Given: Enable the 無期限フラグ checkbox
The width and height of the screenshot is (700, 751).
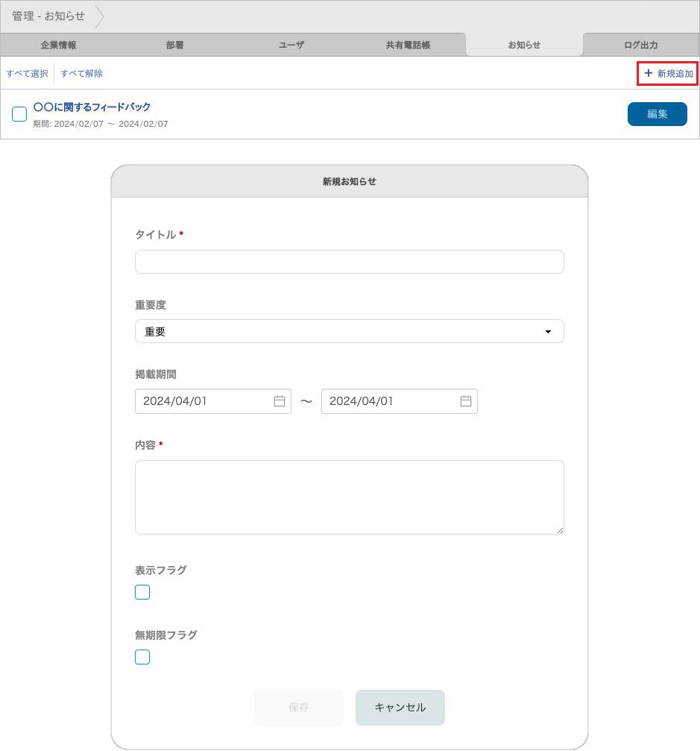Looking at the screenshot, I should tap(142, 656).
